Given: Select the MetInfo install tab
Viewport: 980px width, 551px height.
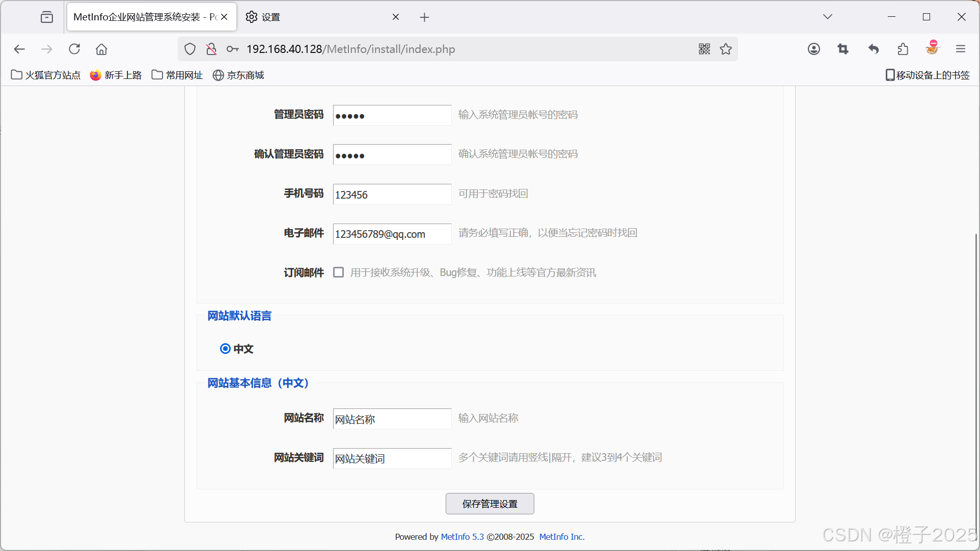Looking at the screenshot, I should pos(144,17).
